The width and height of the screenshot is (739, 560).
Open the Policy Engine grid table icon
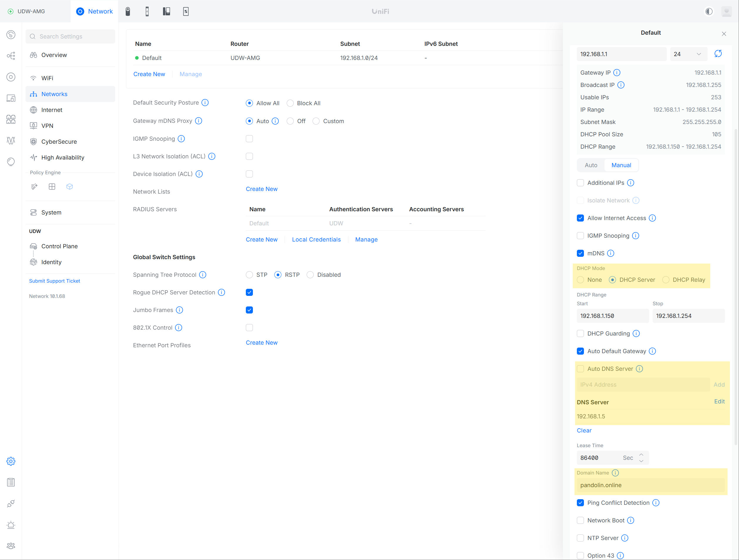coord(52,187)
